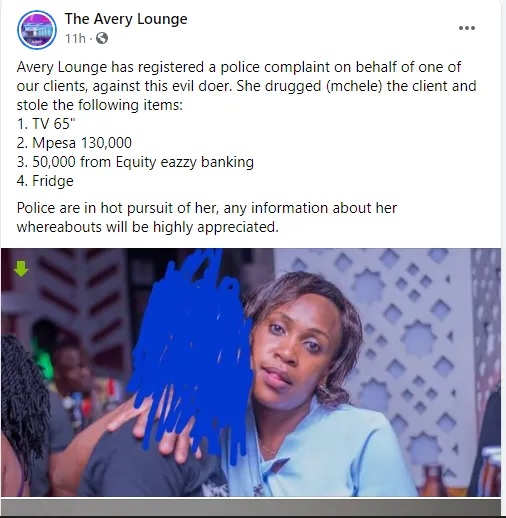Screen dimensions: 506x518
Task: Select the "Avery Lounge has registered" opening line
Action: click(239, 67)
